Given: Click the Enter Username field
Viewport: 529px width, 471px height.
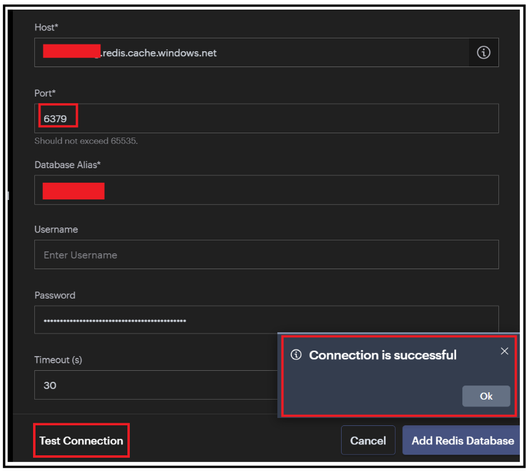Looking at the screenshot, I should pos(266,255).
